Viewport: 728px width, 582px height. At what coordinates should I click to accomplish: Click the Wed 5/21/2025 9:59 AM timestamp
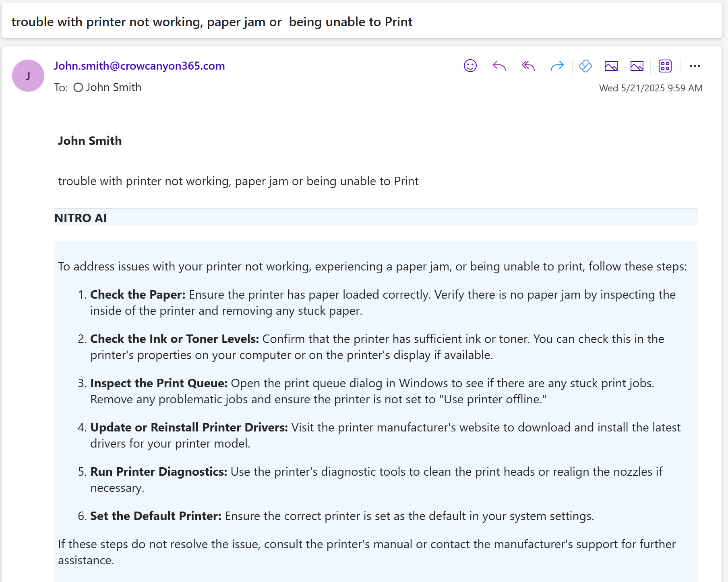click(x=650, y=88)
